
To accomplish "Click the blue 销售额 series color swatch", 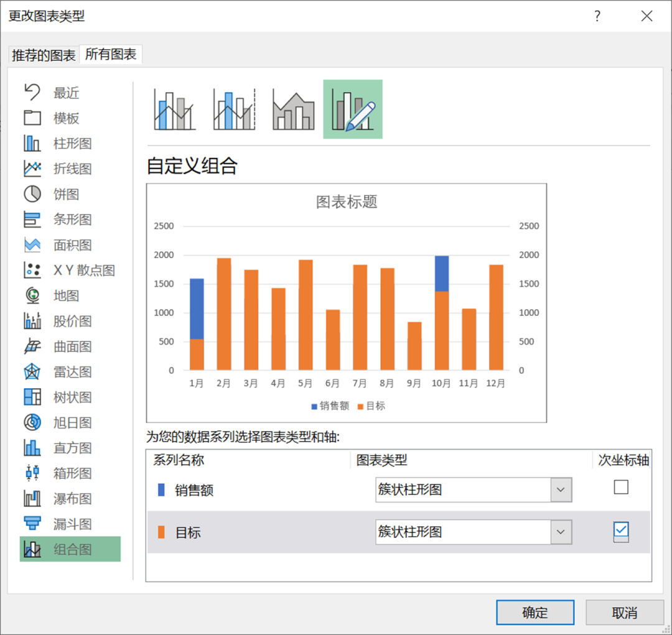I will [x=162, y=490].
